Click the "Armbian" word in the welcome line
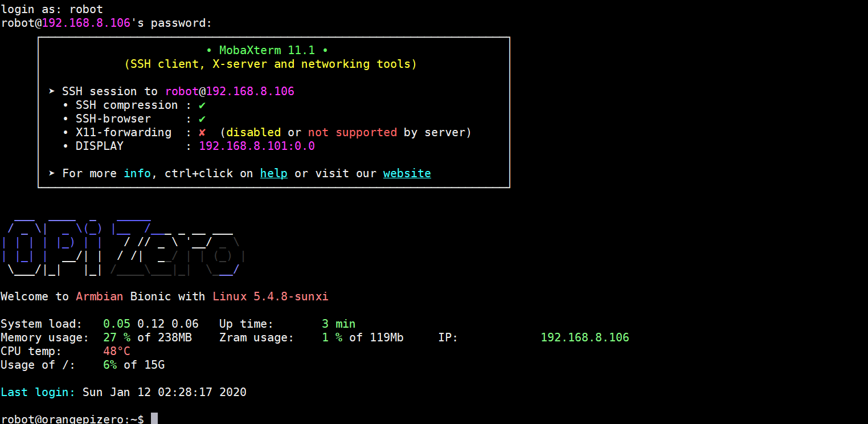The image size is (868, 424). pyautogui.click(x=96, y=296)
